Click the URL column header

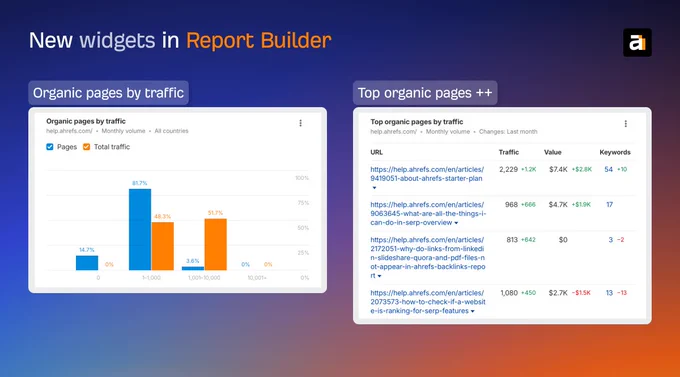click(376, 152)
